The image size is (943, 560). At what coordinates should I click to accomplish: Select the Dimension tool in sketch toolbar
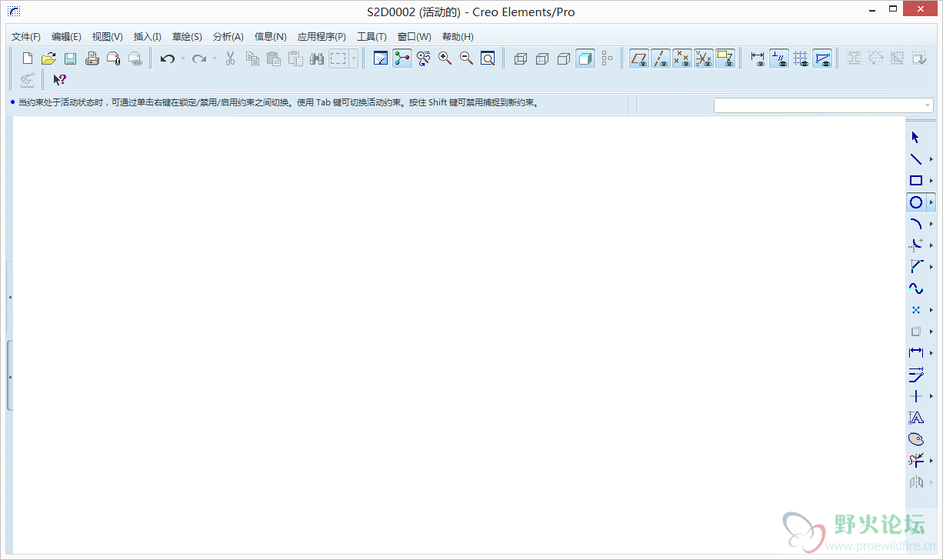(915, 353)
